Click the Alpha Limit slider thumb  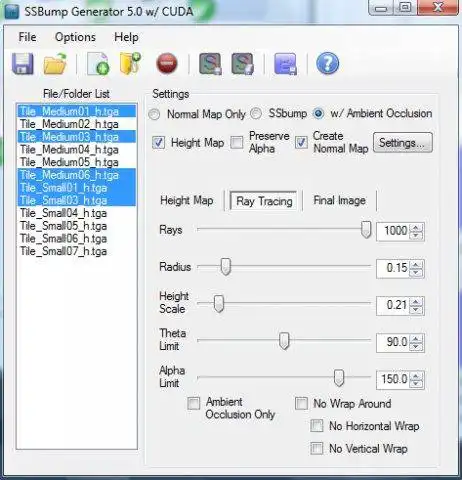tap(339, 378)
